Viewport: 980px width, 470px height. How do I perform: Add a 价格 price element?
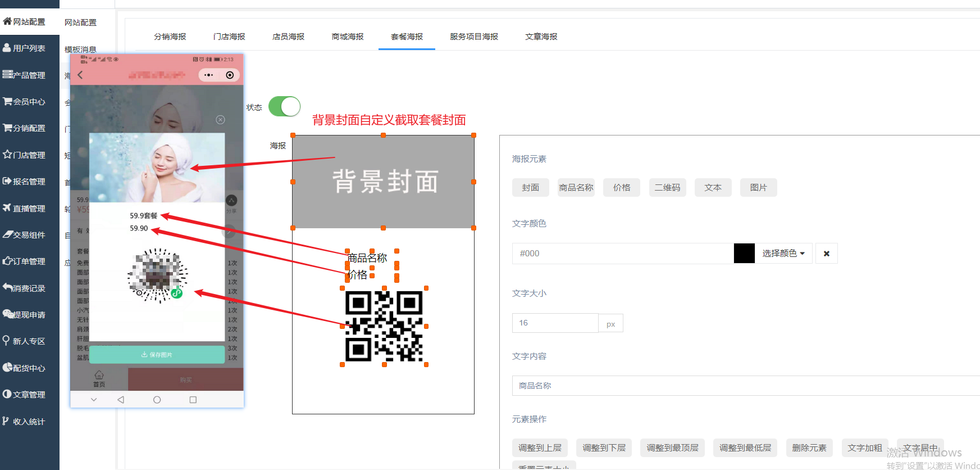[622, 188]
